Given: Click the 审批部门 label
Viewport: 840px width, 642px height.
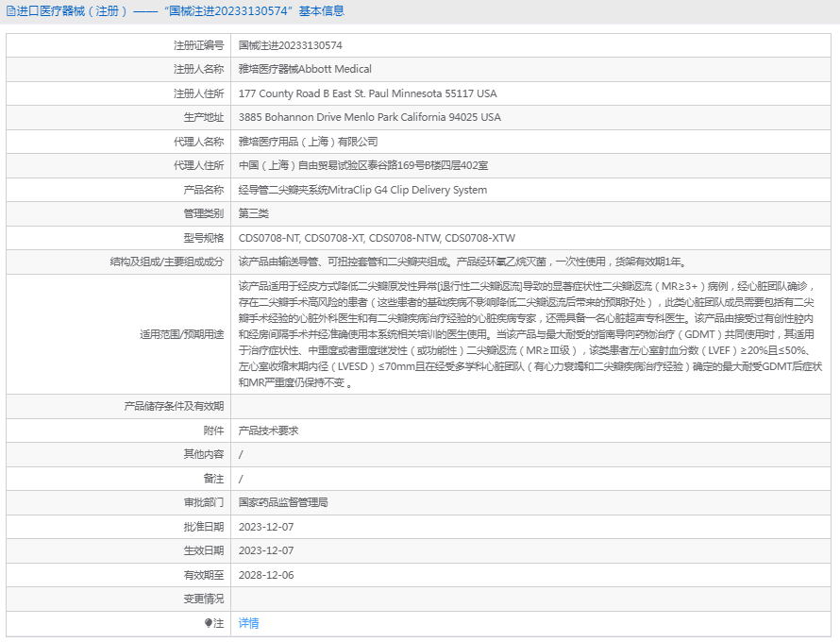Looking at the screenshot, I should (x=204, y=502).
